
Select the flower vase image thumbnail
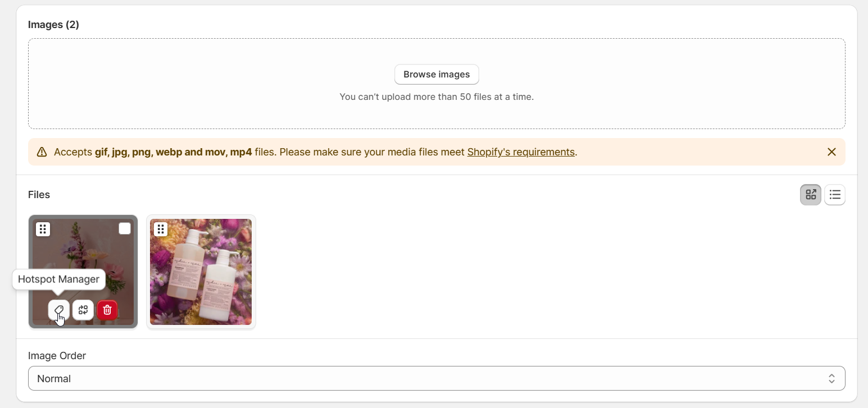[83, 272]
